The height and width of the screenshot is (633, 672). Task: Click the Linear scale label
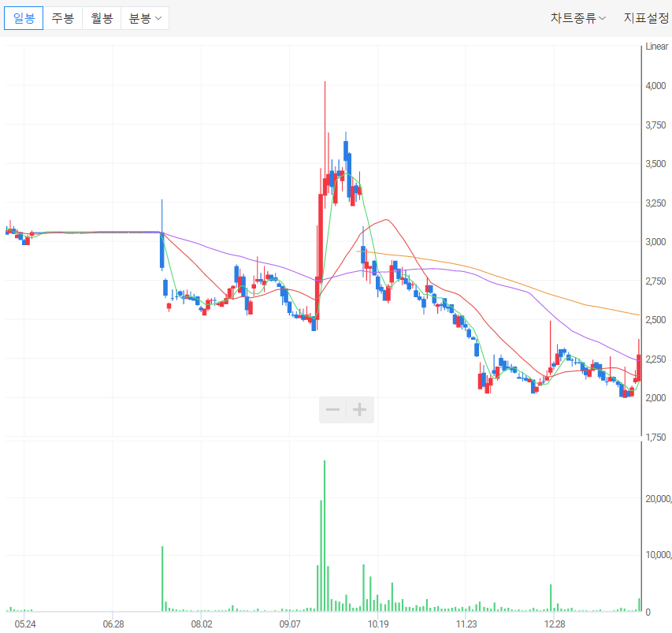coord(656,47)
